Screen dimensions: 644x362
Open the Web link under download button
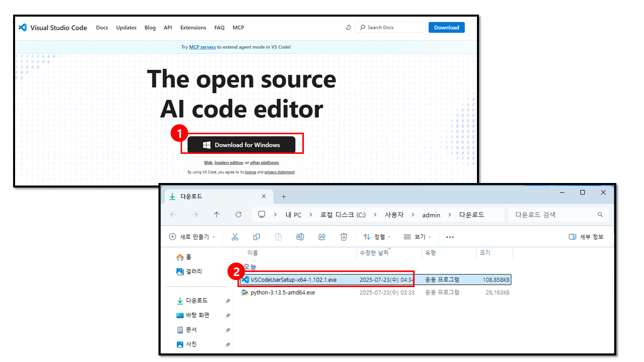point(208,162)
